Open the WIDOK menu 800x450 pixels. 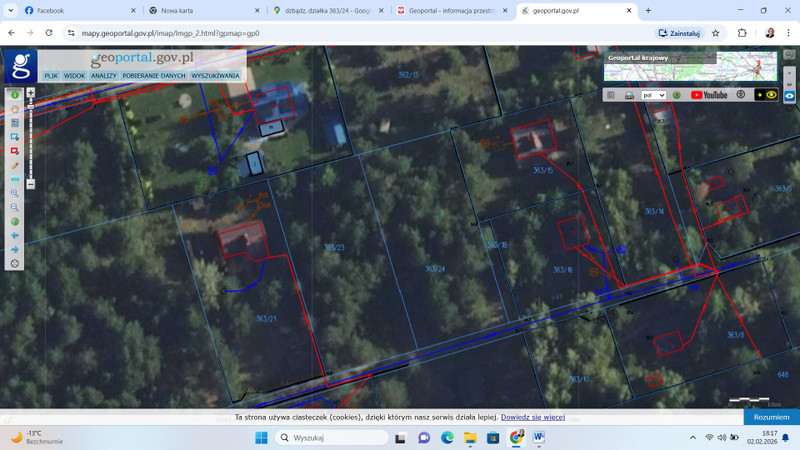(75, 76)
